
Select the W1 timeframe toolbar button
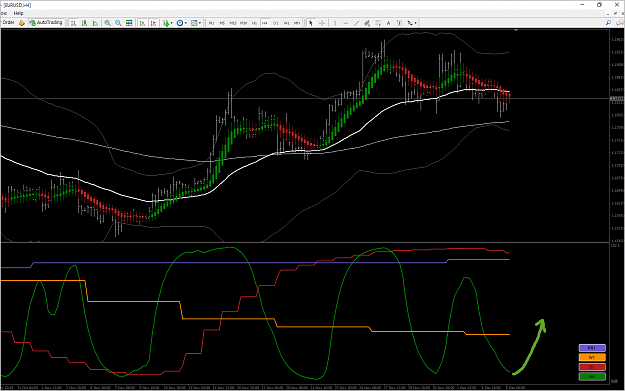click(287, 23)
